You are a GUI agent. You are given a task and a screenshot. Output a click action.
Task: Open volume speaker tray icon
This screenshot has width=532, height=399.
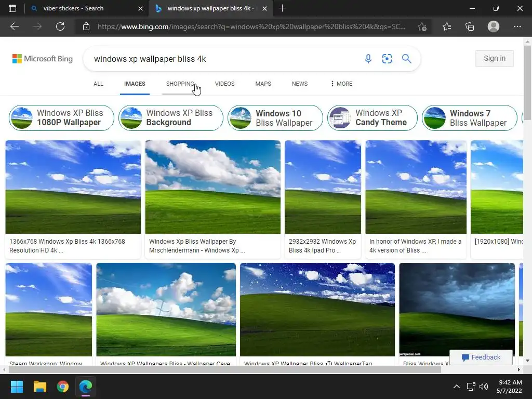(484, 387)
